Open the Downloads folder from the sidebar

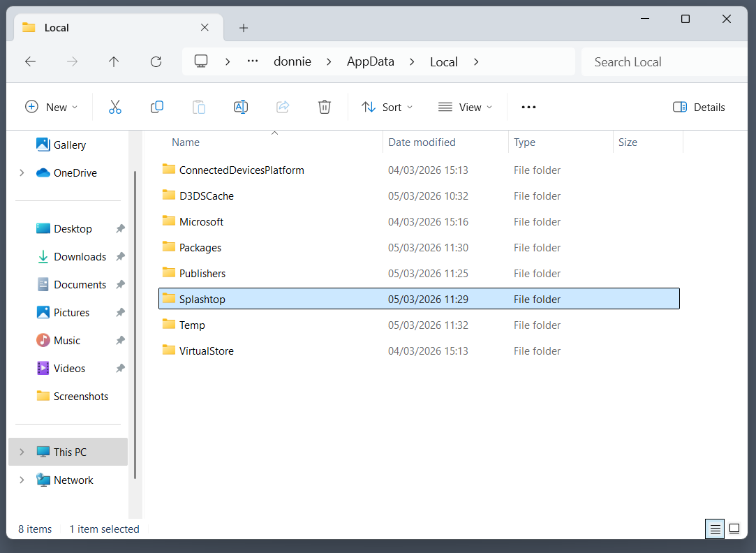(79, 256)
